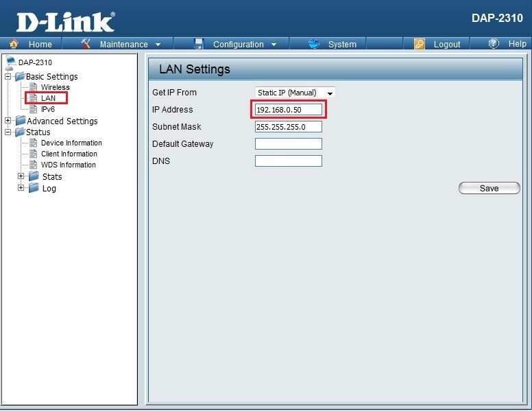Click the Subnet Mask input field
Viewport: 532px width, 411px height.
pos(288,127)
